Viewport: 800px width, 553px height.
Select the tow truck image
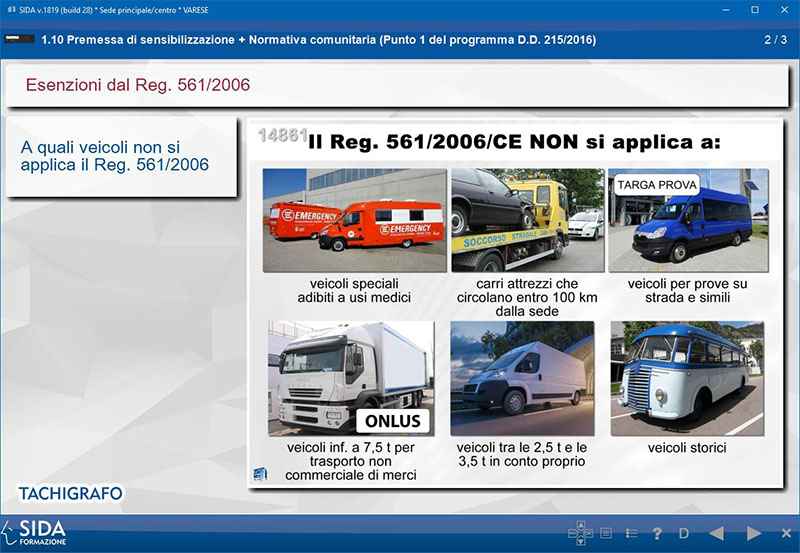point(526,220)
